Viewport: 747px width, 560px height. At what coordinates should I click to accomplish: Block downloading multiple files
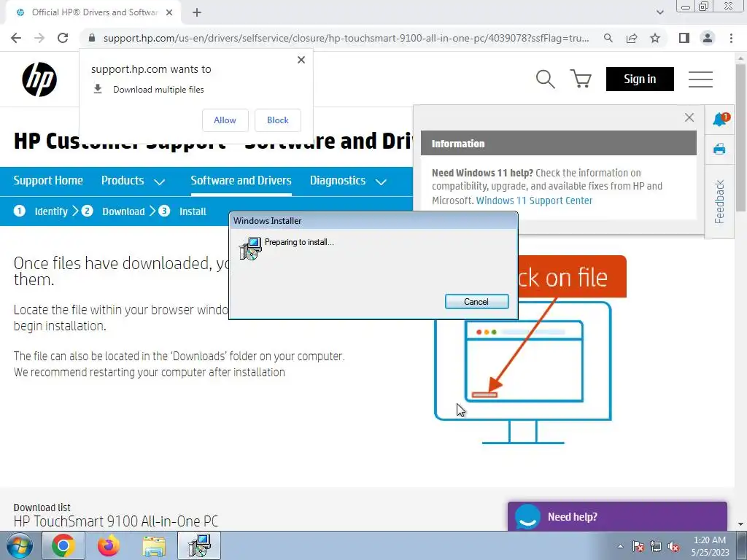278,120
